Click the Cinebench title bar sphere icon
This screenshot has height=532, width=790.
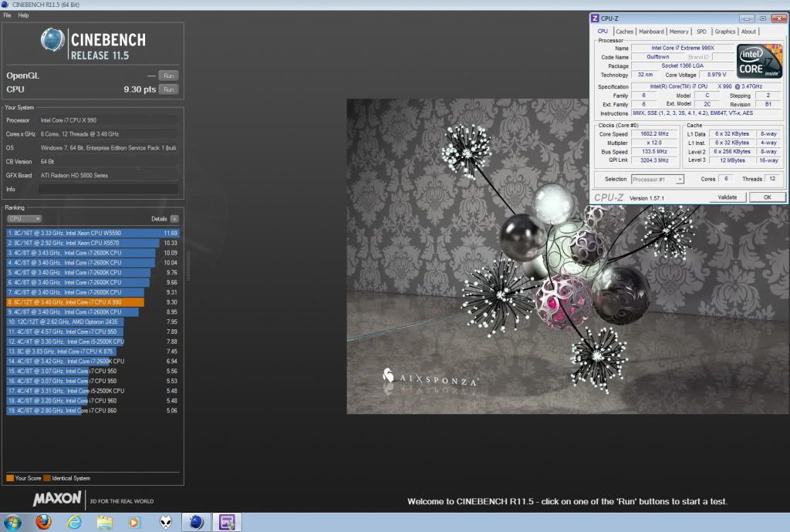(5, 5)
